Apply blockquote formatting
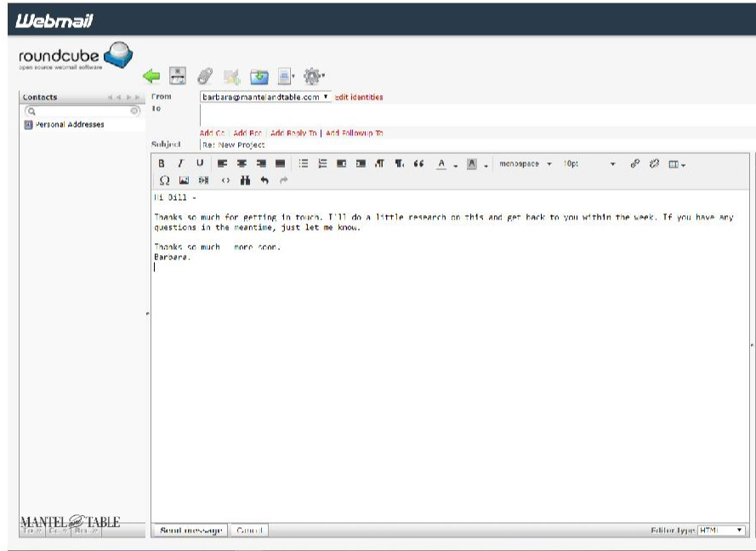 pyautogui.click(x=418, y=164)
